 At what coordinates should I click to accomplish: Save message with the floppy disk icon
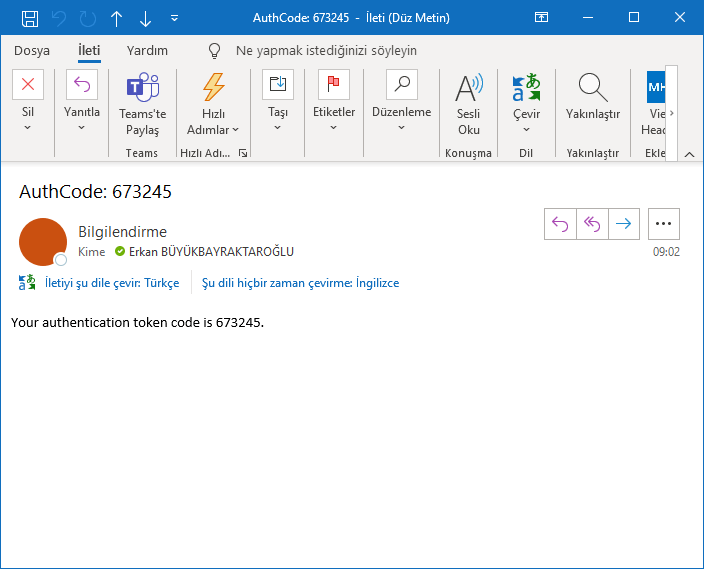(x=30, y=18)
